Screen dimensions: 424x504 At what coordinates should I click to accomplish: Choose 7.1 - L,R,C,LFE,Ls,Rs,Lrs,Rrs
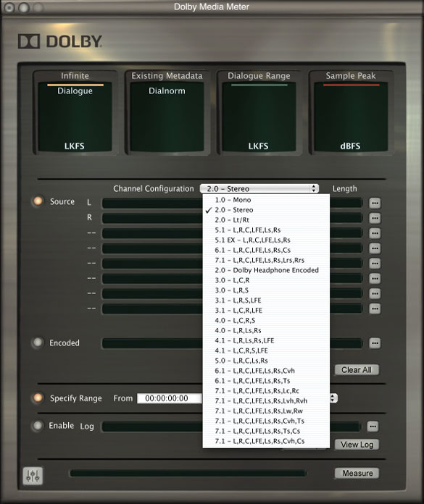pos(266,260)
